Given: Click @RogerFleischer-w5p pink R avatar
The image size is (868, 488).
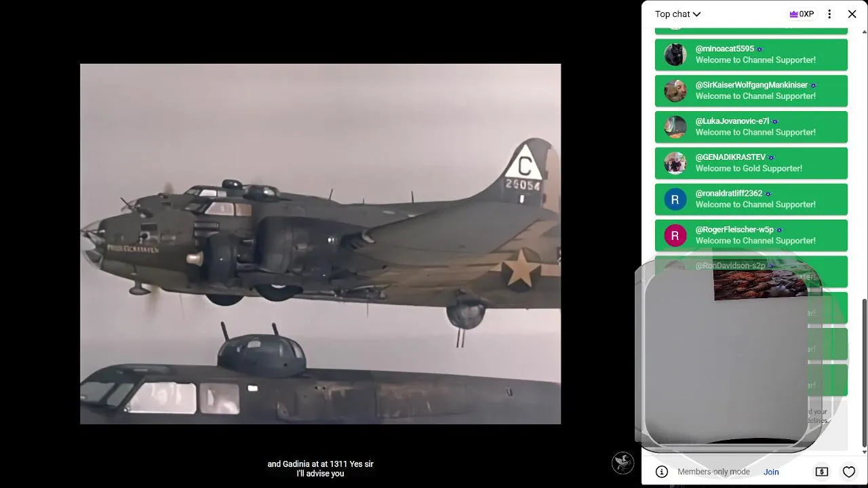Looking at the screenshot, I should point(675,235).
